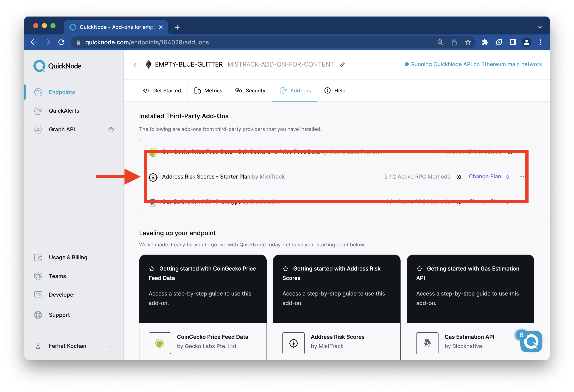Bookmark this page with the star icon

click(468, 42)
